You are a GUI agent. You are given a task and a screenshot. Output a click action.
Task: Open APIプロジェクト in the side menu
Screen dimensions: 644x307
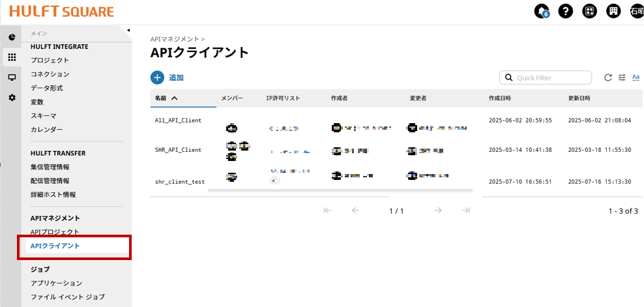click(55, 232)
